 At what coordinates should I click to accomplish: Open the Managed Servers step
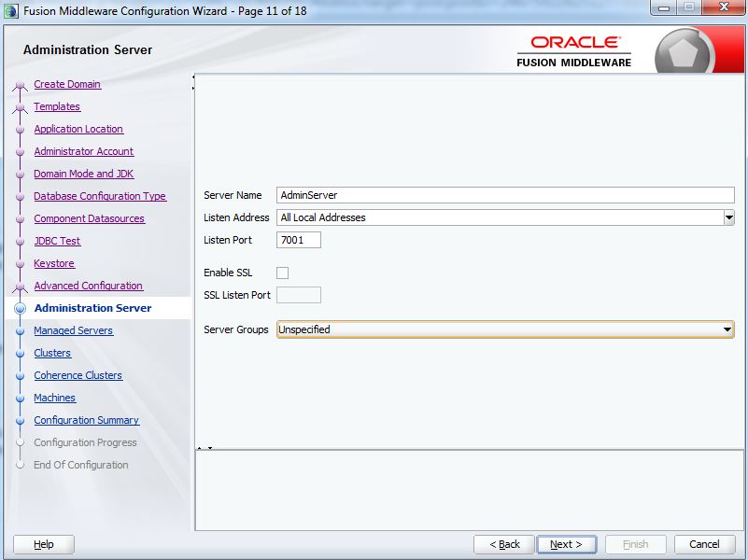[73, 330]
